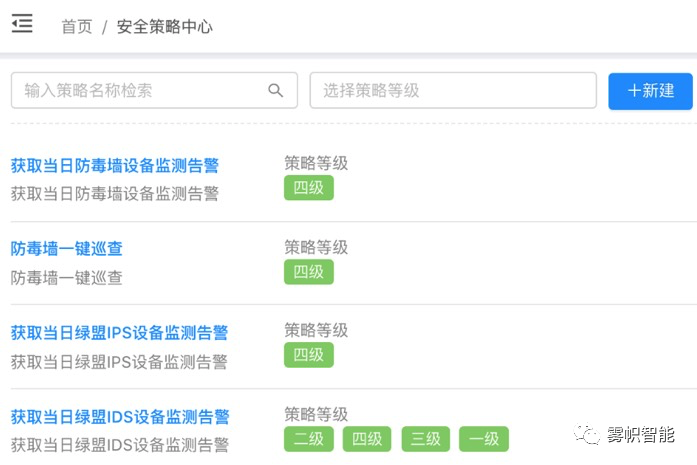Click the search magnifier icon
The height and width of the screenshot is (465, 697).
(x=276, y=91)
